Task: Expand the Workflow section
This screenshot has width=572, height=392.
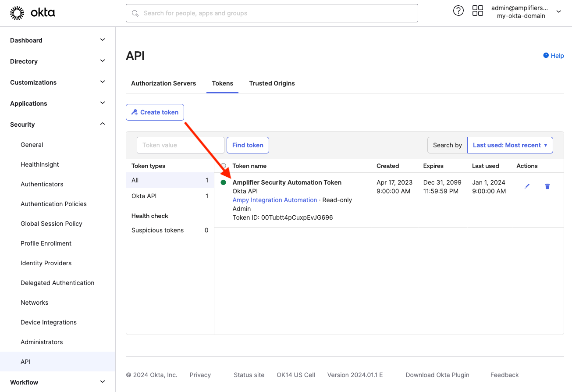Action: pos(57,382)
